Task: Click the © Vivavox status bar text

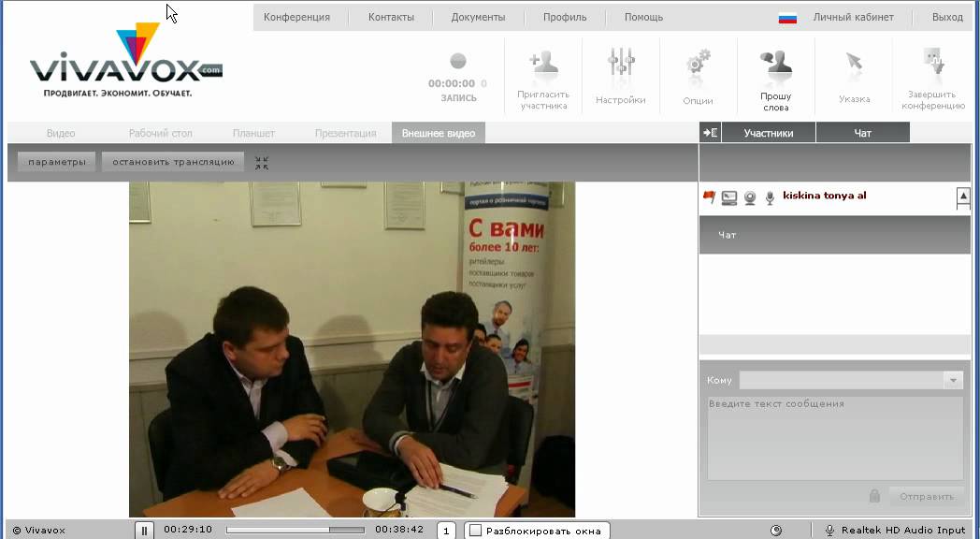Action: [x=38, y=531]
